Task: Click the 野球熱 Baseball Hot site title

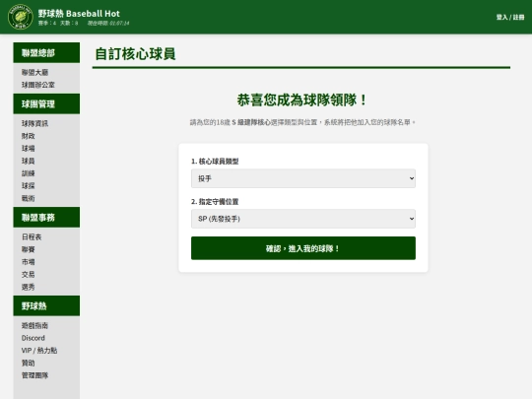Action: (79, 14)
